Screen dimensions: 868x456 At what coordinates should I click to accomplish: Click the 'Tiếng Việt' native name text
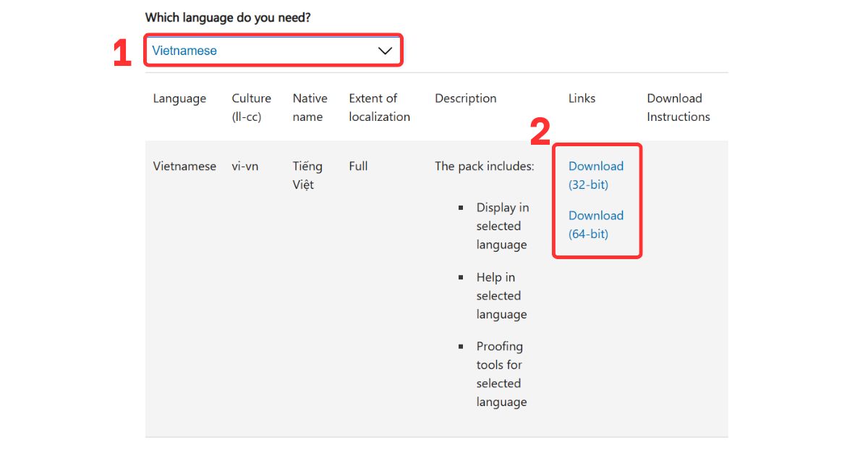307,175
